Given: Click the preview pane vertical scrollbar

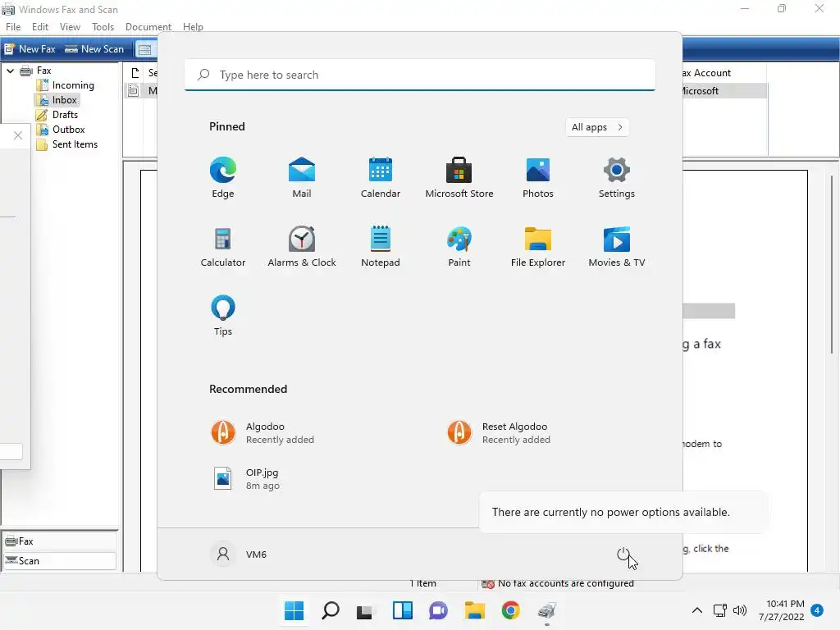Looking at the screenshot, I should pos(832,263).
